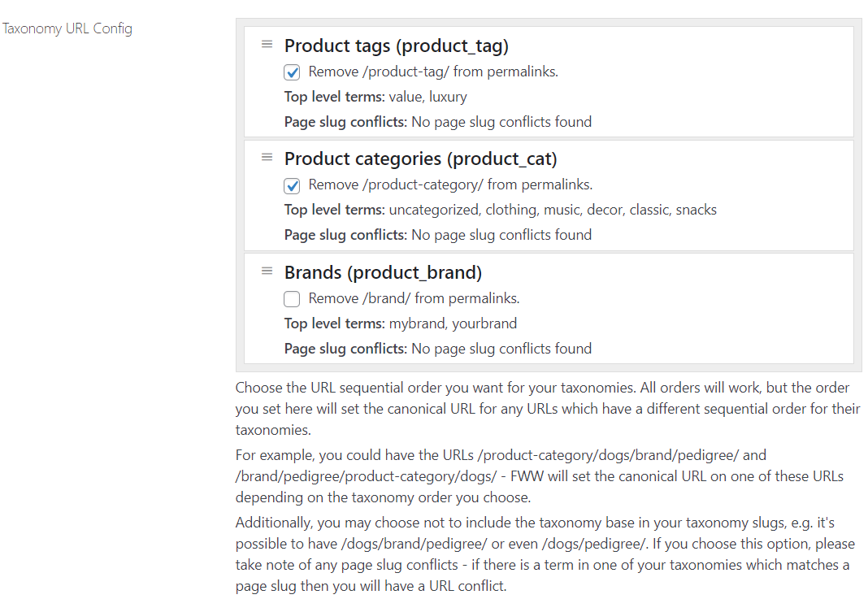Click the 'Remove /brand/ from permalinks' label
868x612 pixels.
pos(414,299)
